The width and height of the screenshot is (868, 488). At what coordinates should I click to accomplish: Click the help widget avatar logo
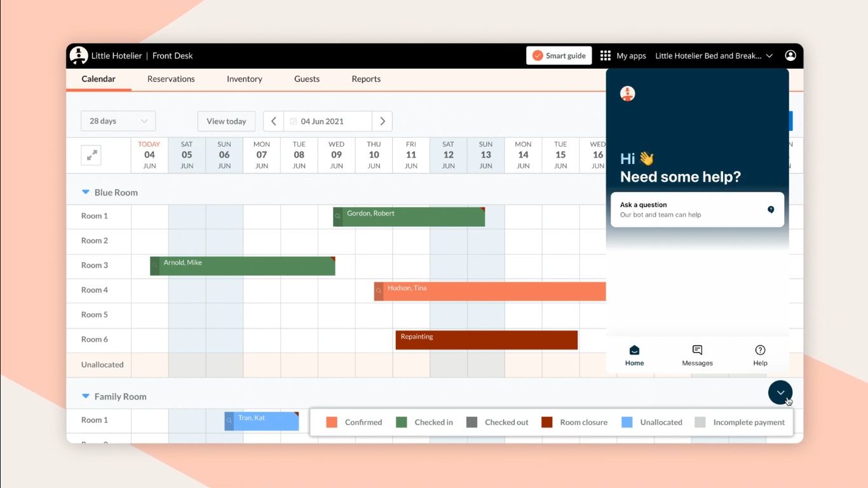628,94
